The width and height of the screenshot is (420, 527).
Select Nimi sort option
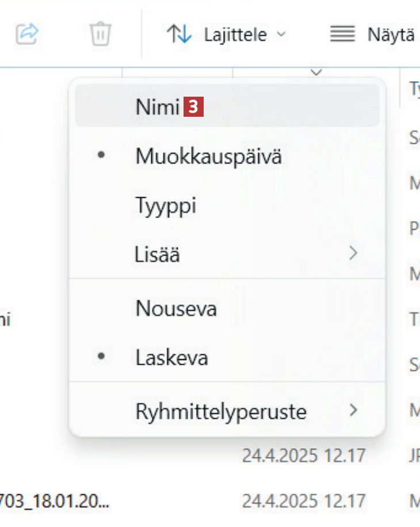point(158,106)
